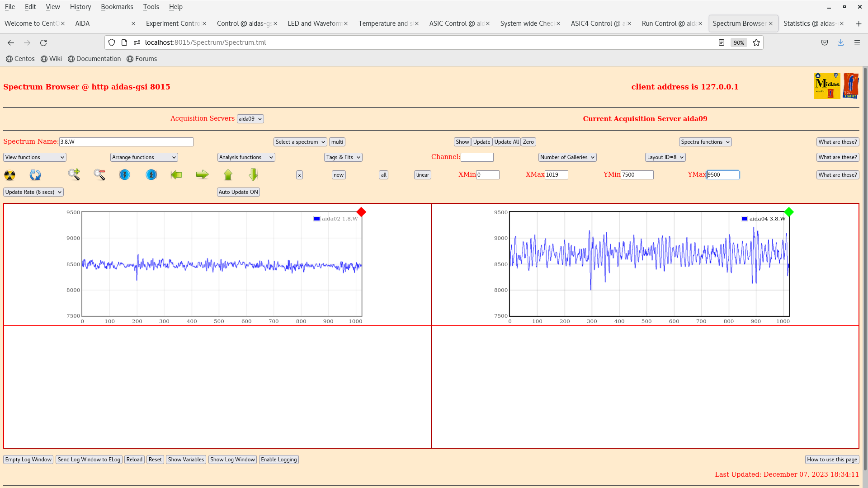Open the Update Rate dropdown
868x488 pixels.
tap(33, 192)
